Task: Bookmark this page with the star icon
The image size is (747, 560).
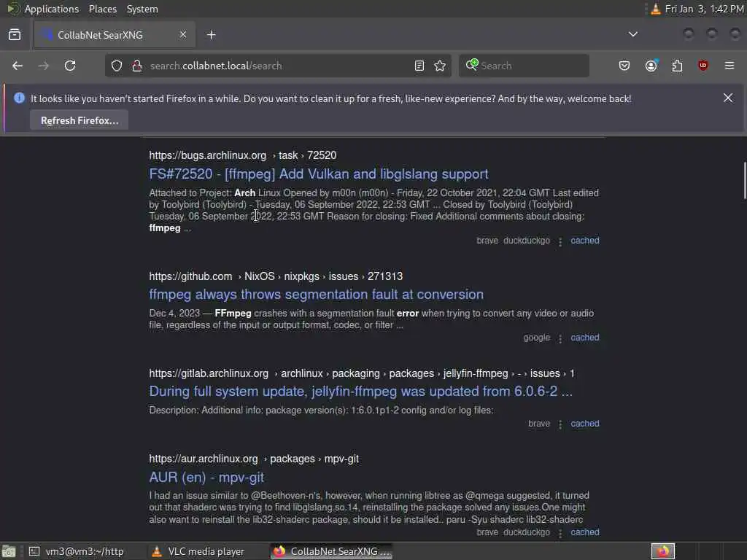Action: click(440, 66)
